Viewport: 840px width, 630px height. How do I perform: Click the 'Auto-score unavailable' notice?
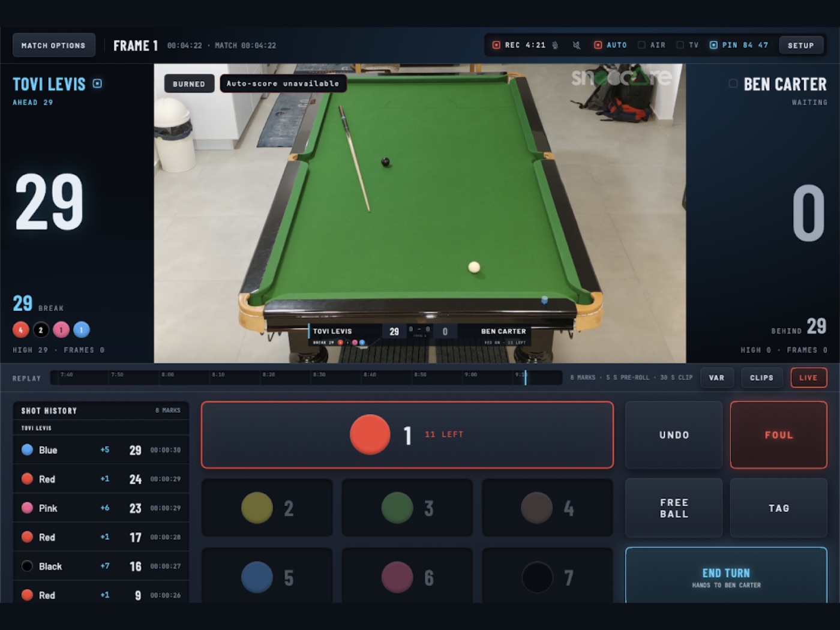283,83
